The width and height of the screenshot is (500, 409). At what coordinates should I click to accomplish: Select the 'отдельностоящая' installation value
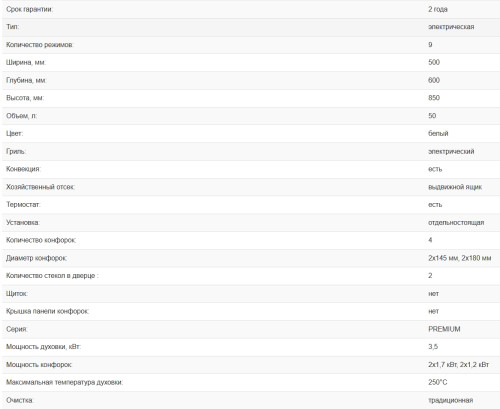[456, 222]
